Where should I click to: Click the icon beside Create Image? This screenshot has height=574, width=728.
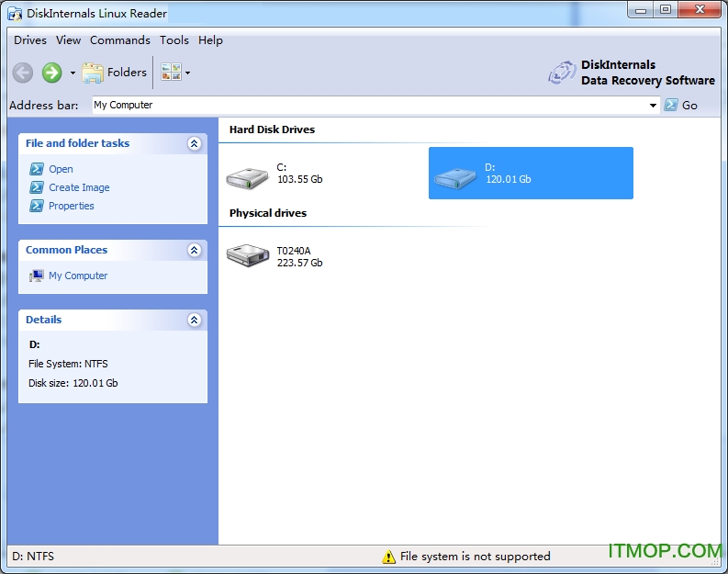pos(37,187)
